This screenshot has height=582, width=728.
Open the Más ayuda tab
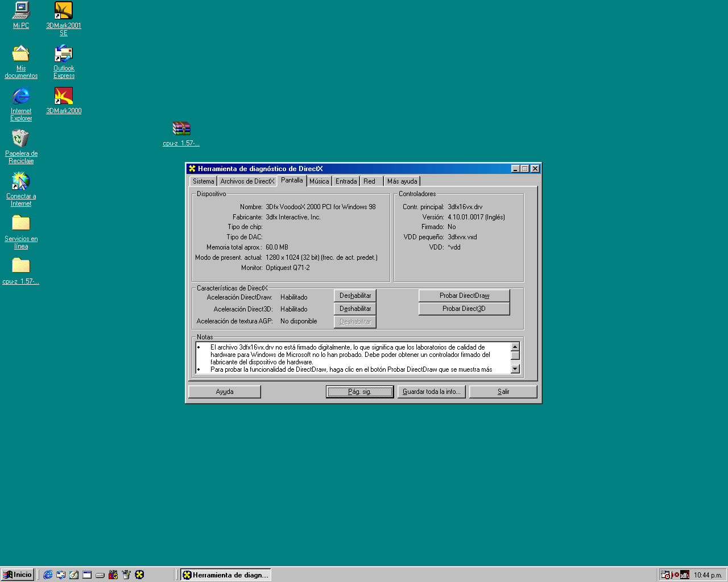tap(402, 181)
